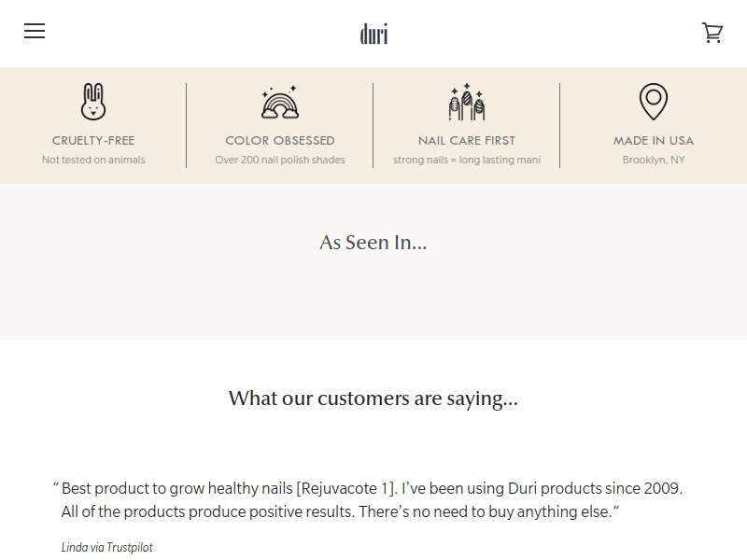Click the Duri logo
Image resolution: width=747 pixels, height=560 pixels.
(373, 35)
